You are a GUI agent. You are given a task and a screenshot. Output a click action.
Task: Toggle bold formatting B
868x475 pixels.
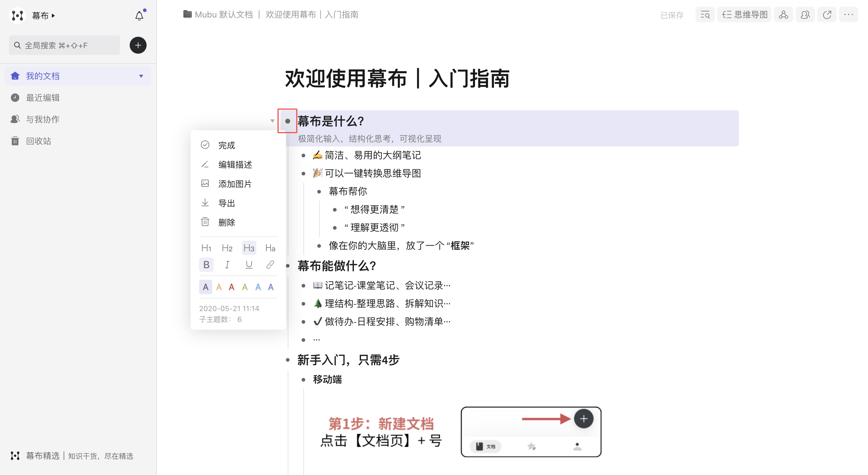[206, 265]
